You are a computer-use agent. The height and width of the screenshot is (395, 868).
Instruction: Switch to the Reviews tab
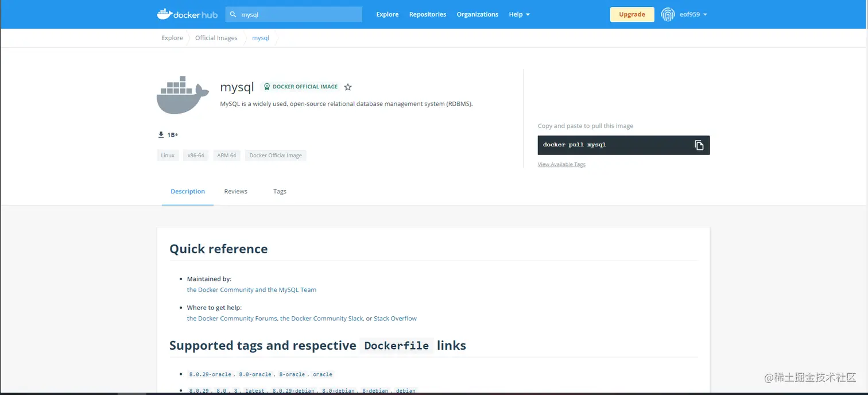click(236, 191)
